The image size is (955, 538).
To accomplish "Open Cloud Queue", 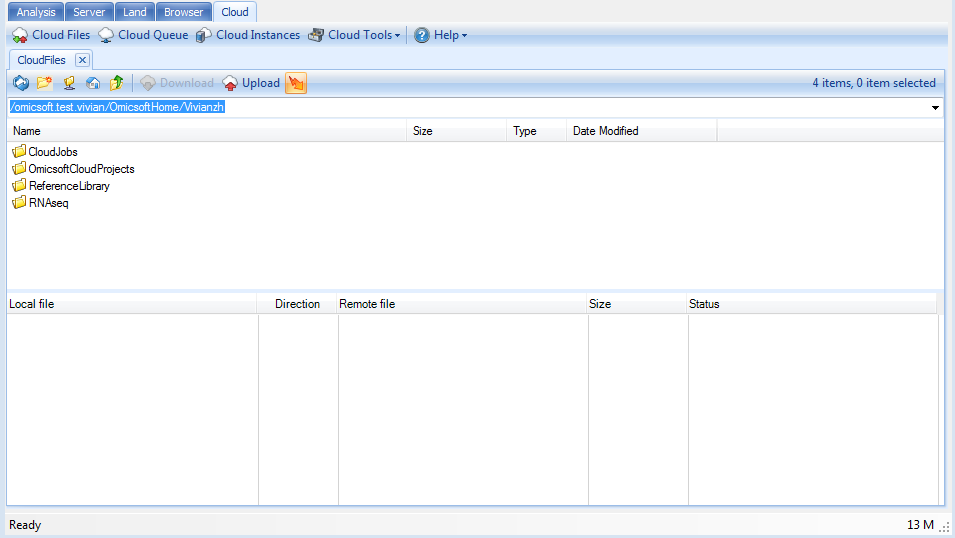I will 143,35.
